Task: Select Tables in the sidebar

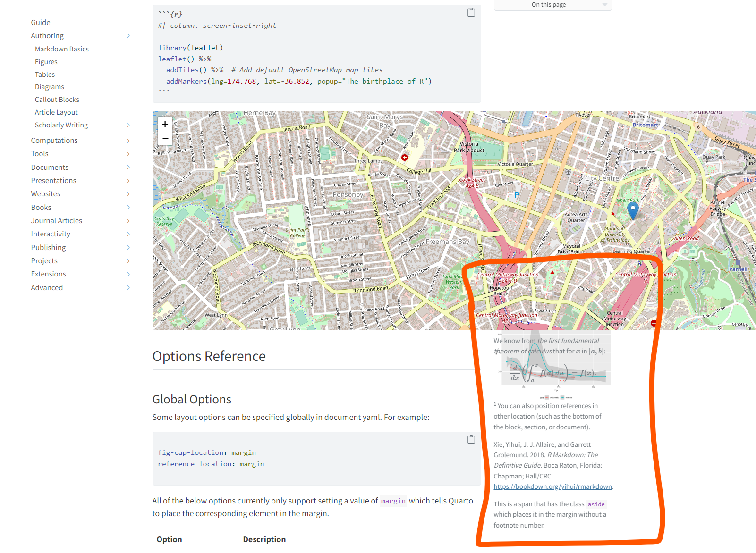Action: pos(45,74)
